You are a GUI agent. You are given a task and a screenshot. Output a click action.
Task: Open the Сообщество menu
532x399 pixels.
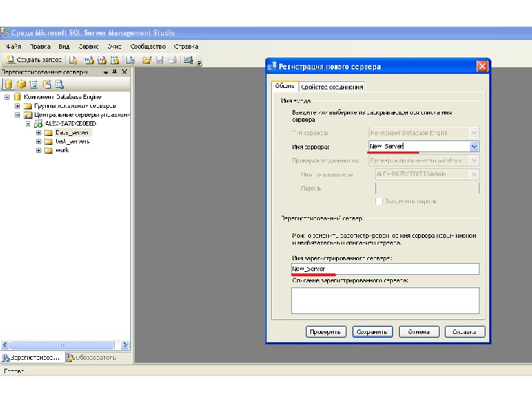[148, 47]
